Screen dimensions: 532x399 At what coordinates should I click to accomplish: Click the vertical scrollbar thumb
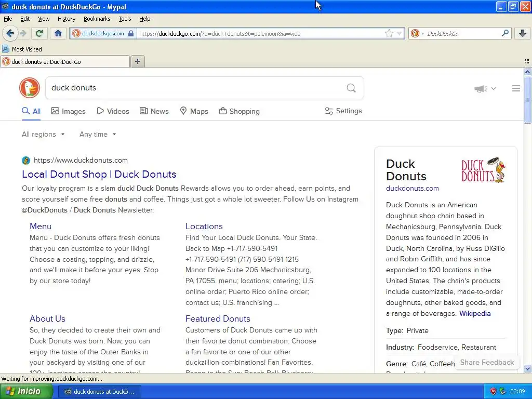click(x=527, y=100)
